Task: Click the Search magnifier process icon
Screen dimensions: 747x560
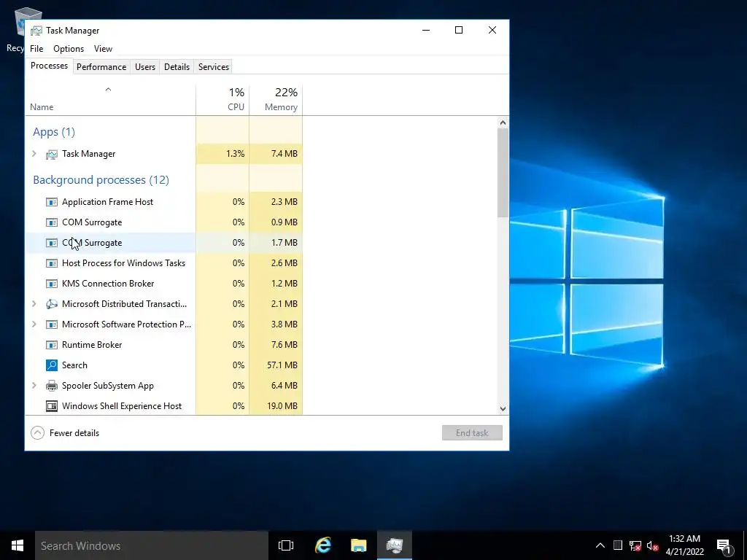Action: [52, 365]
